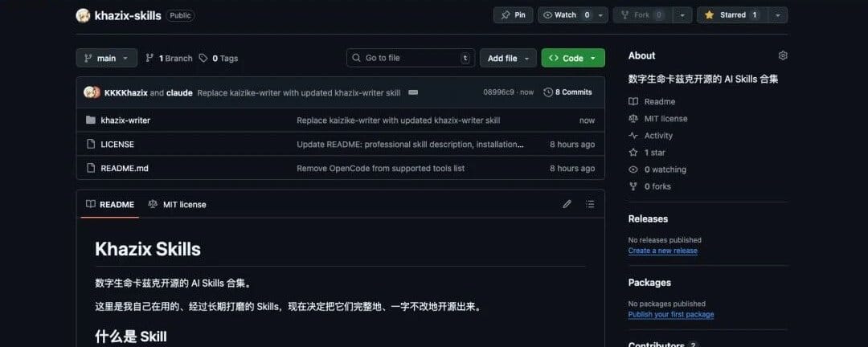View history via 8 Commits link
Screen dimensions: 868x347
(568, 92)
